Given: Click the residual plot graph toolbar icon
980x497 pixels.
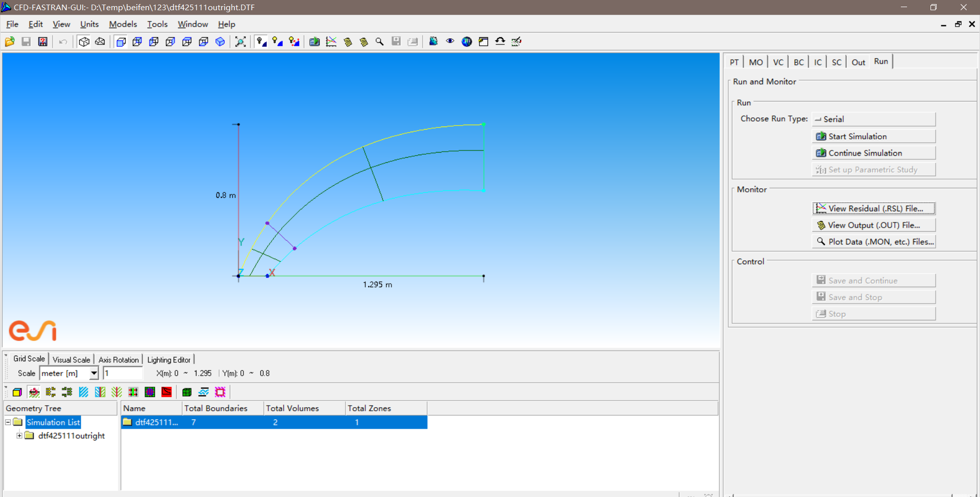Looking at the screenshot, I should (331, 42).
